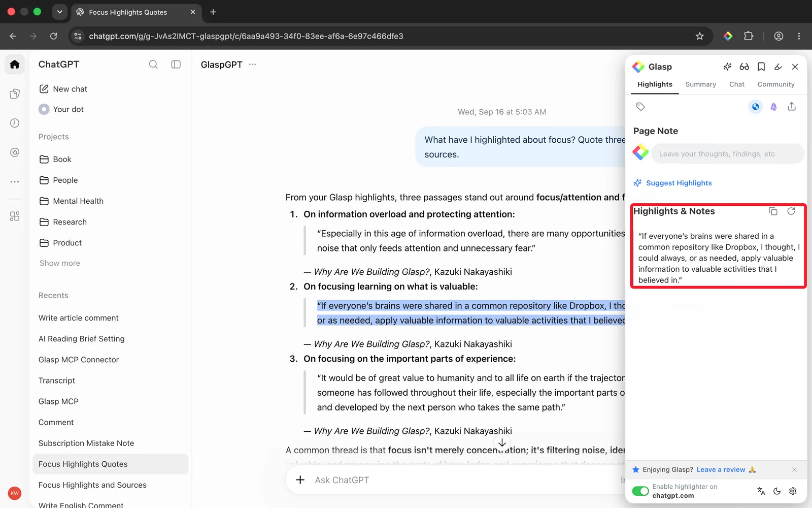
Task: Open the Glasp extension icon in browser toolbar
Action: point(728,36)
